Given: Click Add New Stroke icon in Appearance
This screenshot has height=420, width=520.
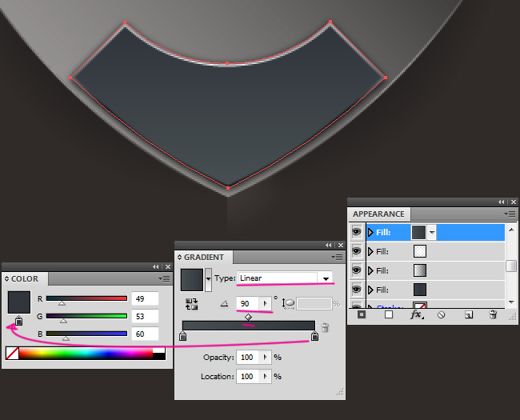Looking at the screenshot, I should (362, 315).
